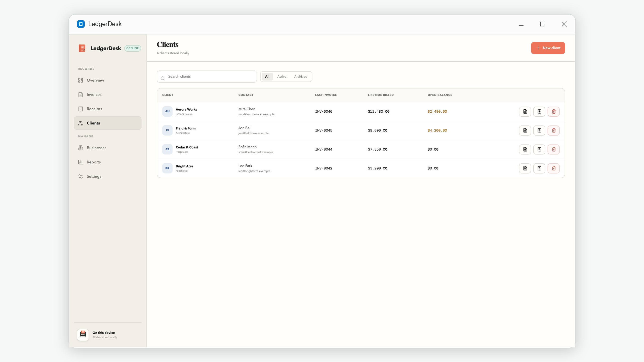Click the $9,600.00 lifetime billed value

pyautogui.click(x=378, y=130)
